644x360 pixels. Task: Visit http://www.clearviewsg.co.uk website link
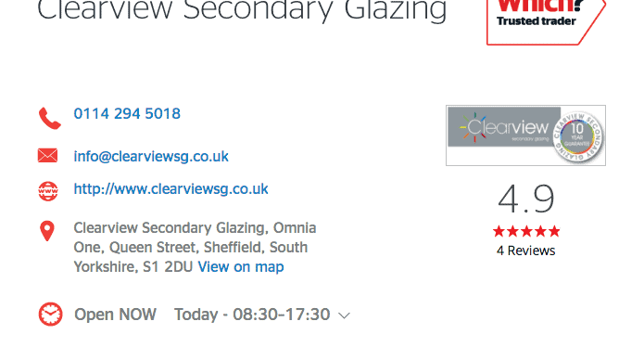[x=170, y=189]
